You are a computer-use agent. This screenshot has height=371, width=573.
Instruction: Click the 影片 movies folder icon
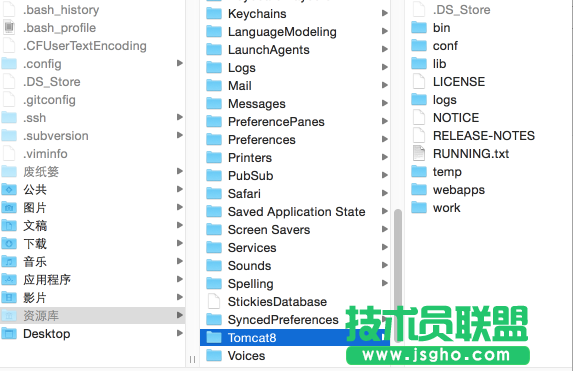click(9, 298)
